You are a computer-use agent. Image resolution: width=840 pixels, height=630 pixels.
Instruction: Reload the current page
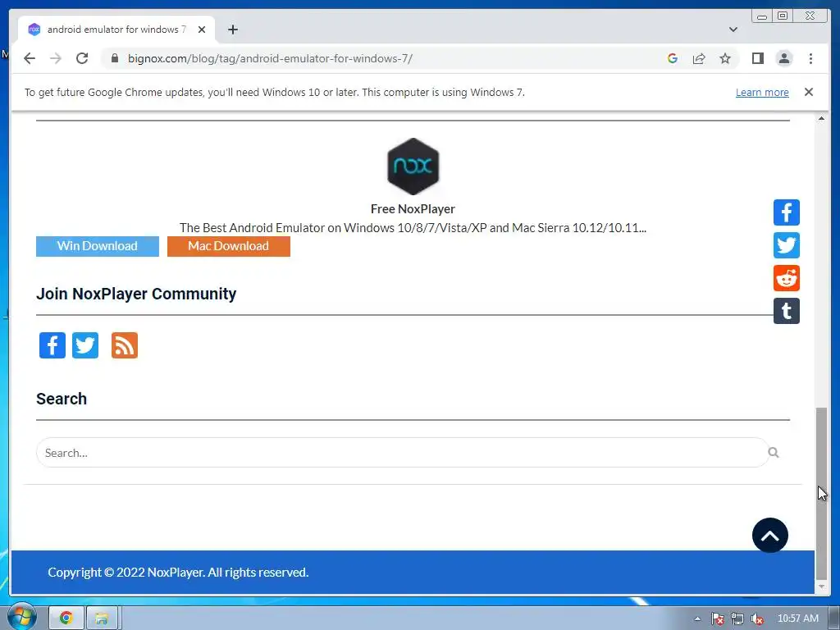coord(82,58)
